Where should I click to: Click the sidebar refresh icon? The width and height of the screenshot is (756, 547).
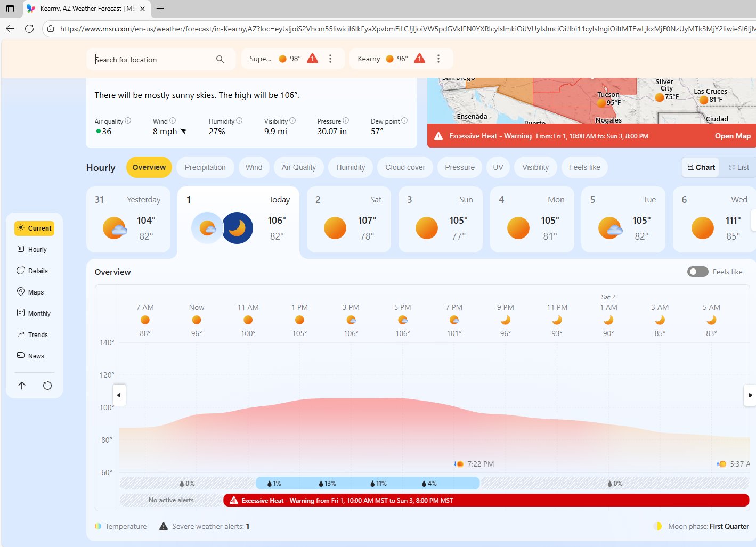(x=47, y=386)
